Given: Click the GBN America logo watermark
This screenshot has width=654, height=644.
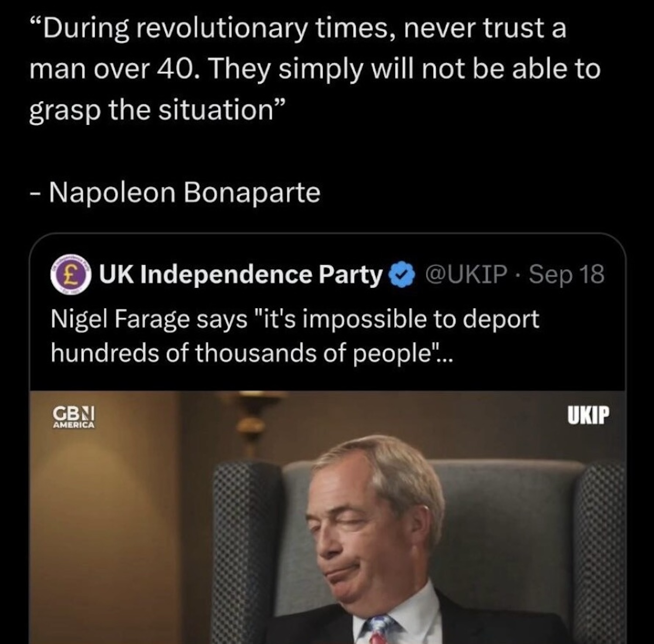Looking at the screenshot, I should tap(74, 417).
